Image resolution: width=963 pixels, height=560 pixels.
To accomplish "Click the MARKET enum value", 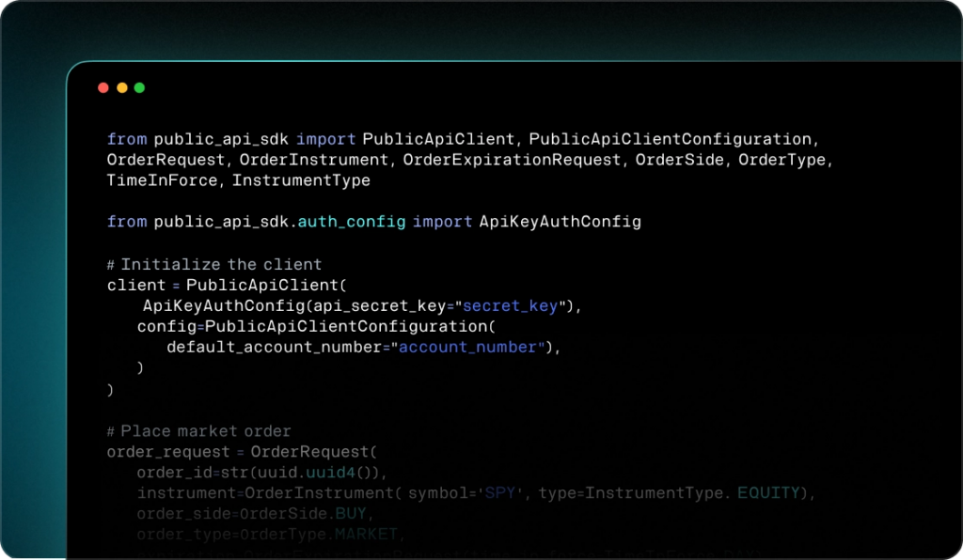I will (367, 535).
